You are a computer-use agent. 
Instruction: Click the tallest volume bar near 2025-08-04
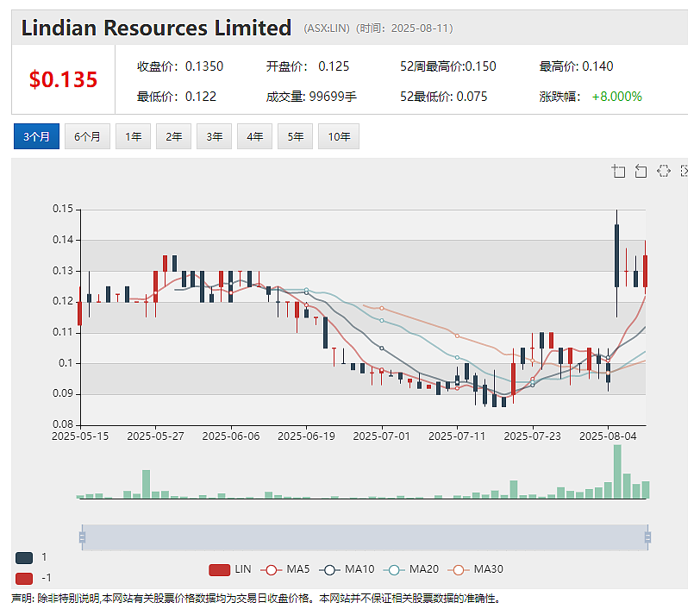tap(617, 471)
